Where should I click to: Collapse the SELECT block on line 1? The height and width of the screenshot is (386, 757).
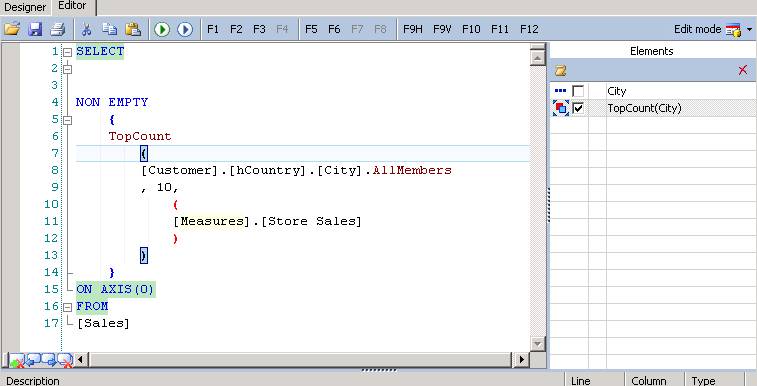[x=68, y=52]
